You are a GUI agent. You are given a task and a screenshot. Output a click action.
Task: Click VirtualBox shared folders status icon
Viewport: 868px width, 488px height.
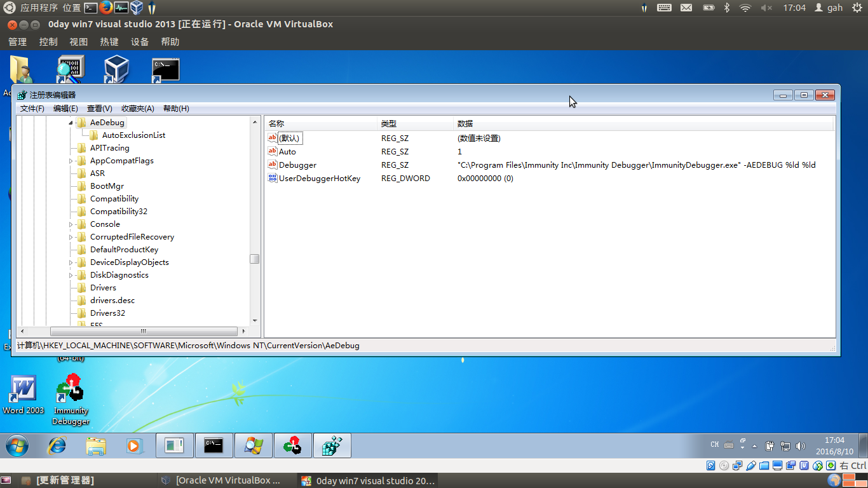[x=764, y=466]
